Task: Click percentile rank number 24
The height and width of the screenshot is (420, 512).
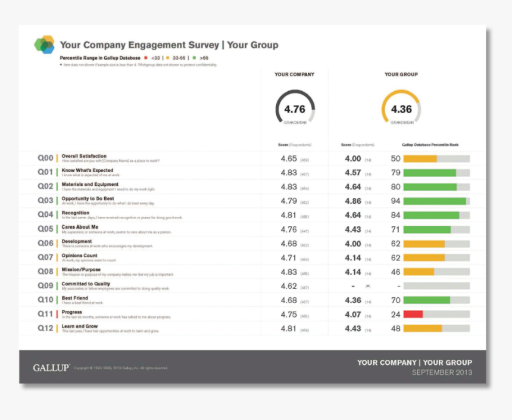Action: coord(395,315)
